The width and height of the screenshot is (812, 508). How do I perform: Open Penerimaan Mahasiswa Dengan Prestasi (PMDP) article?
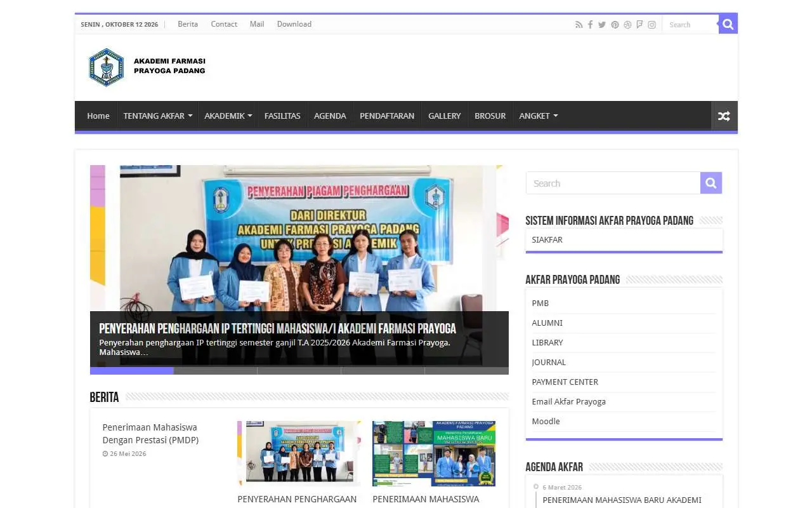(150, 434)
